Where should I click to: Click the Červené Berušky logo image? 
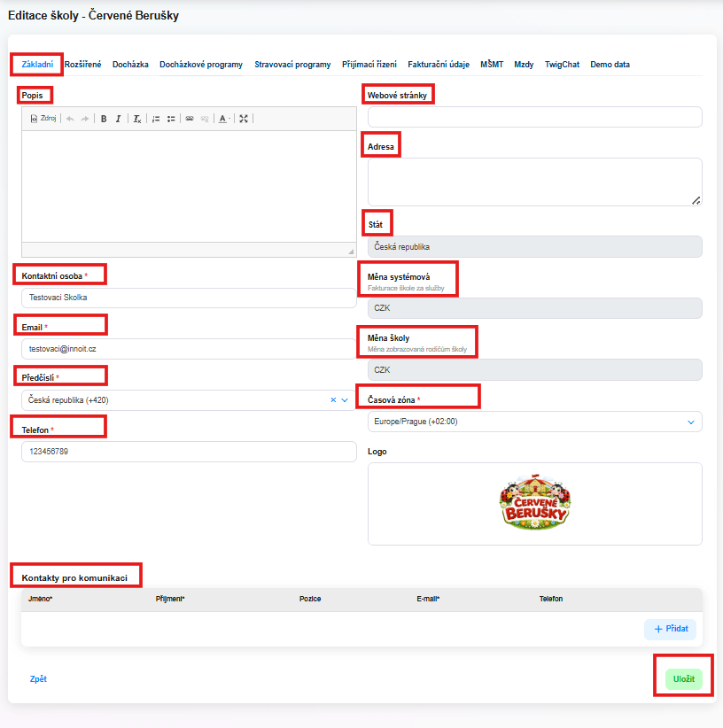[x=535, y=502]
